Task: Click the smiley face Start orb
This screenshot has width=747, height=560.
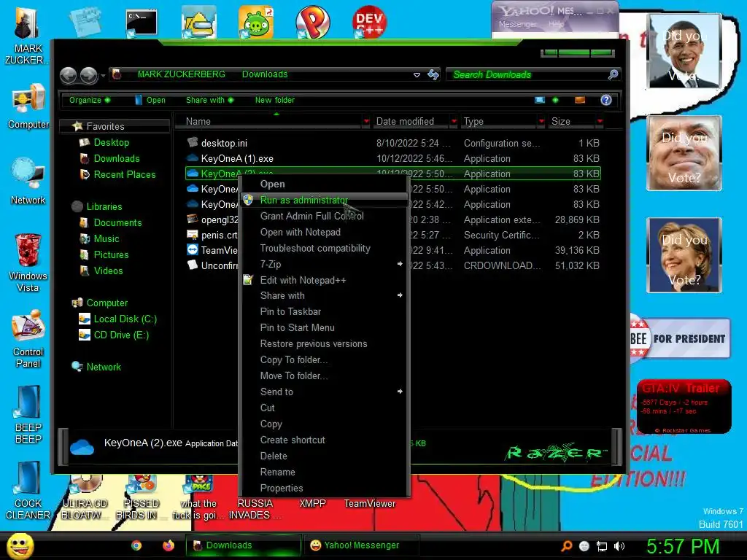Action: [x=20, y=545]
